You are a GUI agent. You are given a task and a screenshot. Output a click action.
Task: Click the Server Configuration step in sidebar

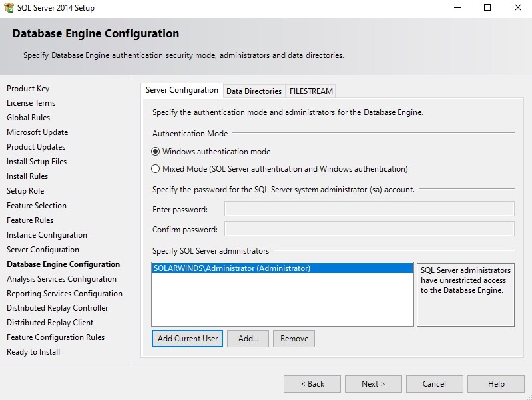point(43,250)
